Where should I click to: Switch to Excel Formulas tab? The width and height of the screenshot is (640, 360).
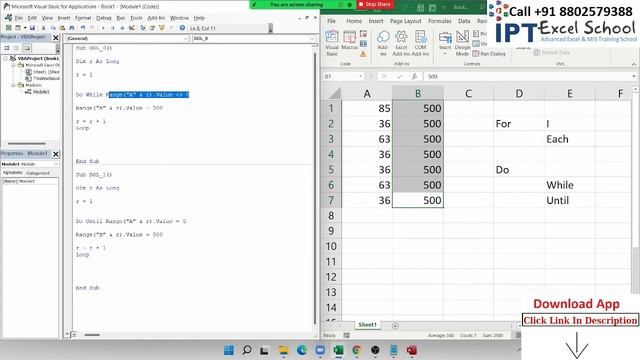click(440, 21)
